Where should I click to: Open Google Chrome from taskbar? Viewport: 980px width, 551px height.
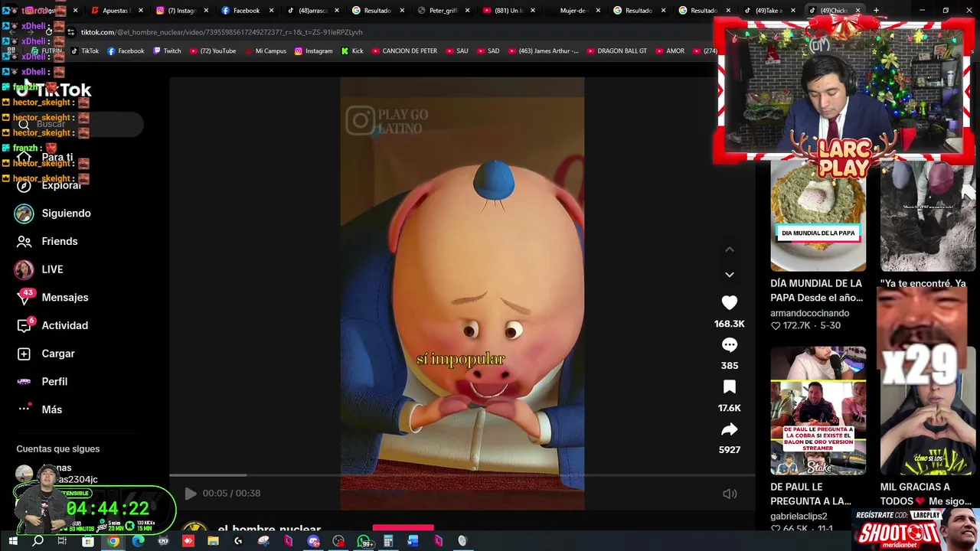click(113, 542)
